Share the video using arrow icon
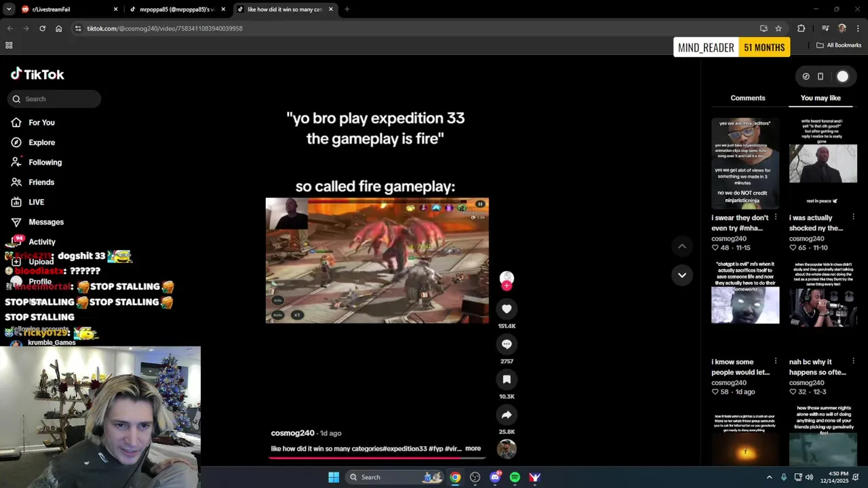Image resolution: width=868 pixels, height=488 pixels. click(x=507, y=414)
